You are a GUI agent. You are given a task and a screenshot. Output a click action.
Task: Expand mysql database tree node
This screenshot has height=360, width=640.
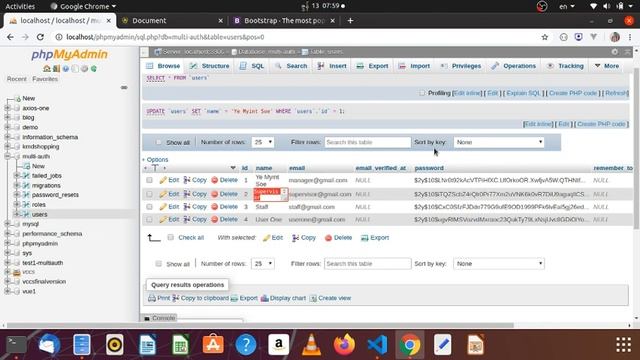click(x=7, y=224)
